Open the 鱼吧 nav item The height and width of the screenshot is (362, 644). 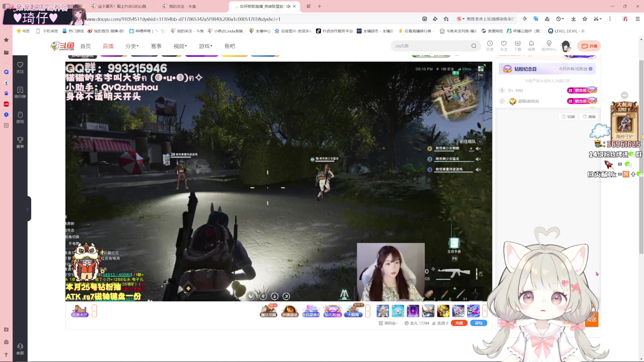230,46
